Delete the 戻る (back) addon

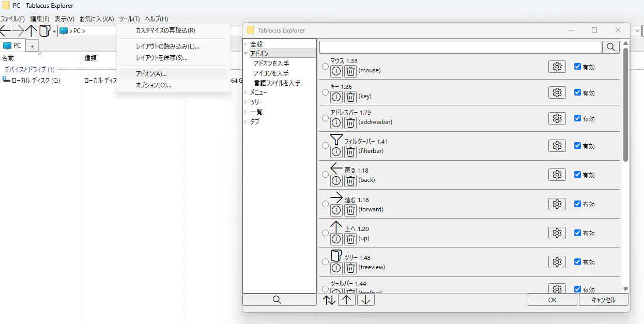point(350,180)
